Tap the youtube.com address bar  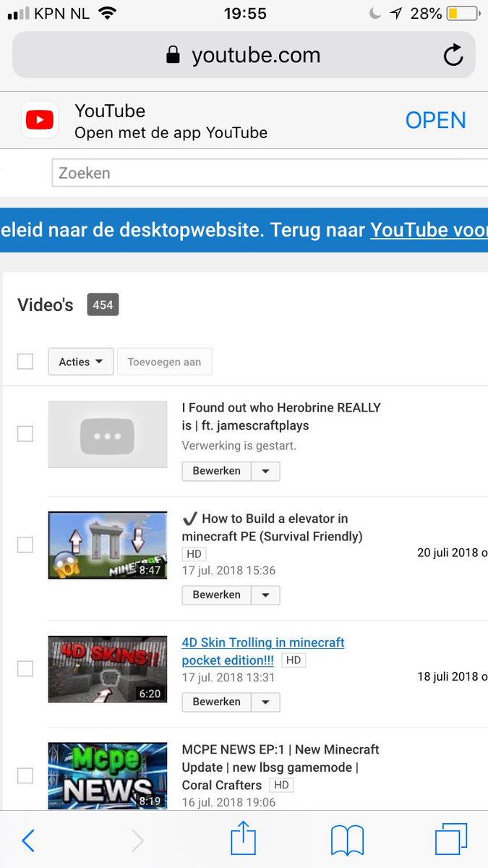[x=244, y=55]
